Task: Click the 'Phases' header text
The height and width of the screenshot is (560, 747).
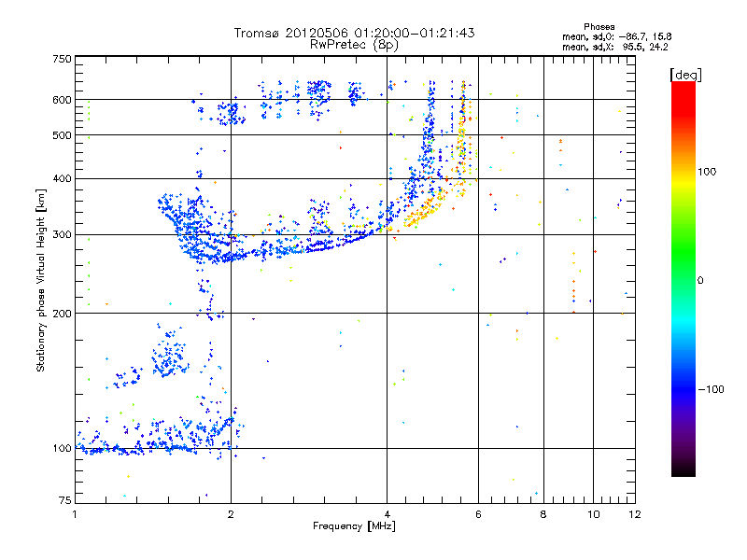Action: point(599,27)
